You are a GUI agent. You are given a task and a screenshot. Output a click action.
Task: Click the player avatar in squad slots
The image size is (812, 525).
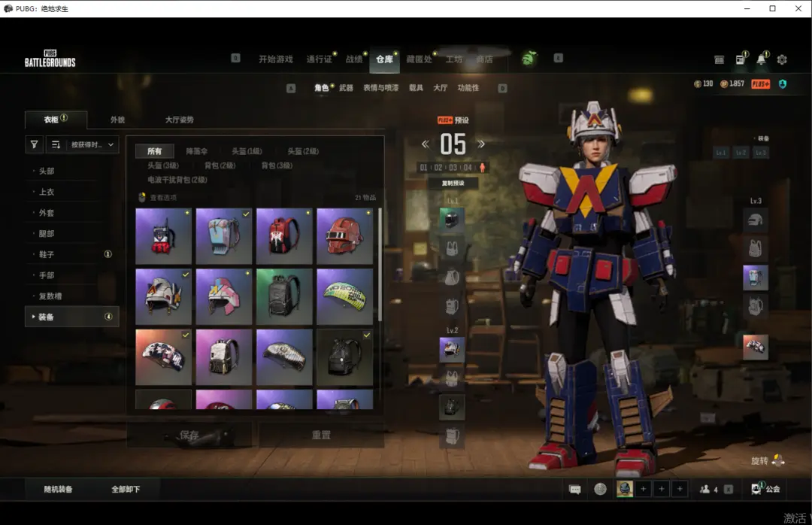click(625, 489)
